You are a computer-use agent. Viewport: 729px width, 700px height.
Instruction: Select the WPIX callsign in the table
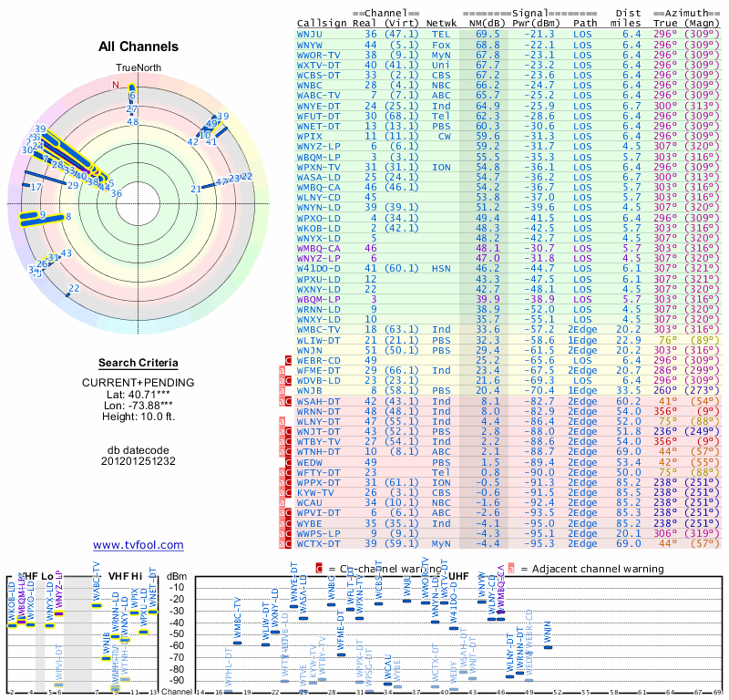point(310,137)
